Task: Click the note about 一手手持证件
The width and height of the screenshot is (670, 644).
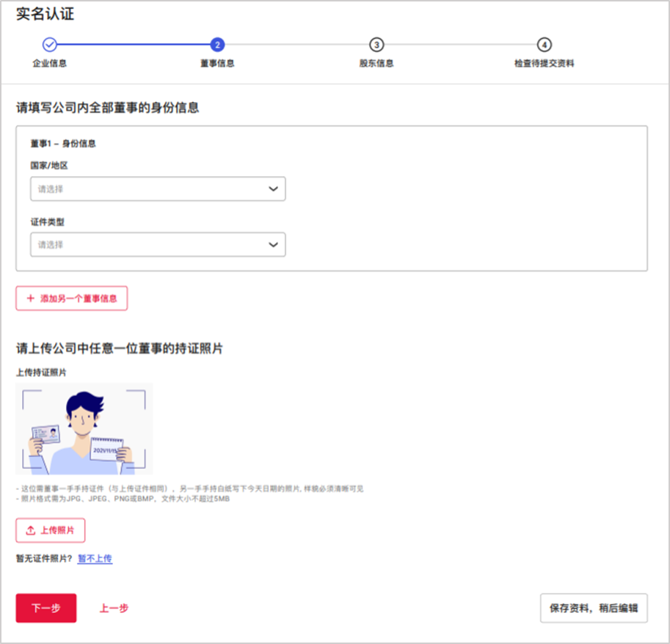Action: (x=190, y=489)
